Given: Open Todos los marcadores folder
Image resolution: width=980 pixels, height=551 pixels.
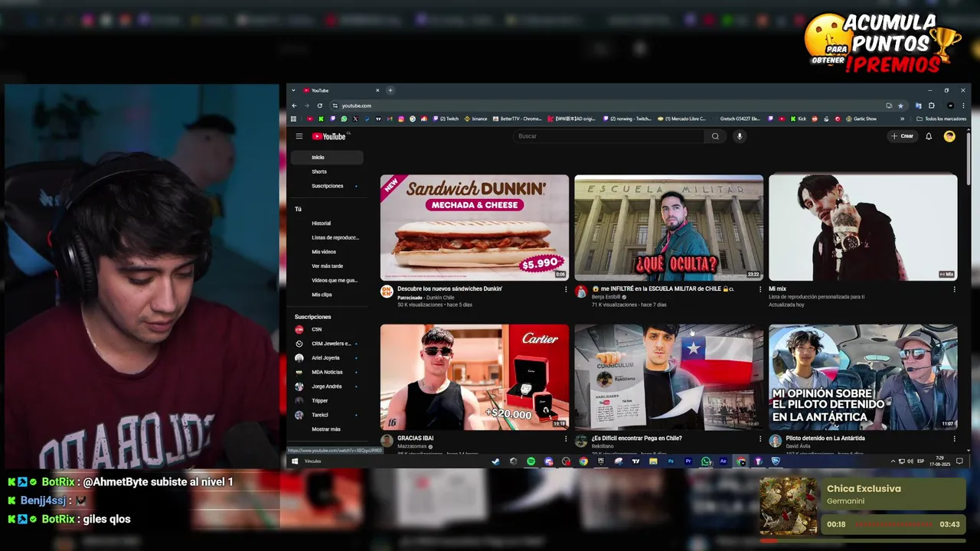Looking at the screenshot, I should pos(941,119).
